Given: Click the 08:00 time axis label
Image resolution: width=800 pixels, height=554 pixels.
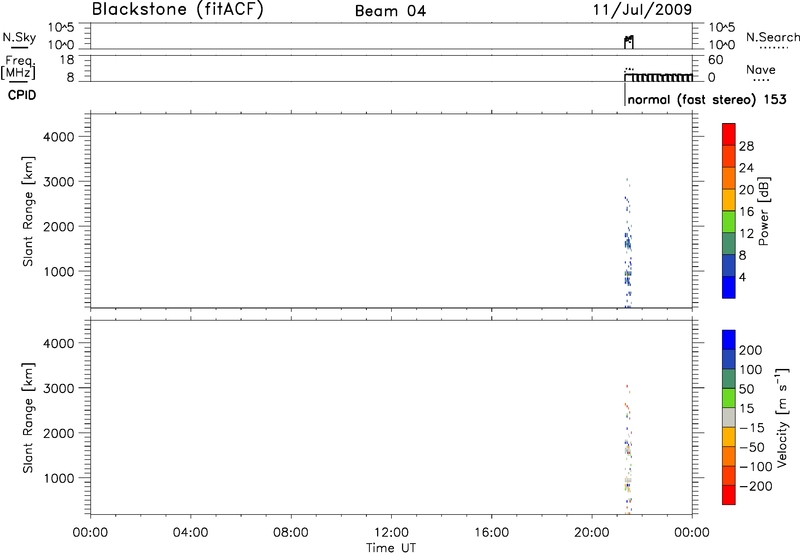Looking at the screenshot, I should 291,533.
